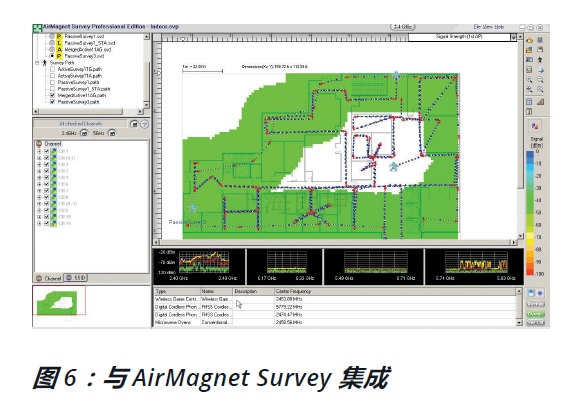
Task: Click the check-all icon beside 5GHz
Action: point(112,133)
